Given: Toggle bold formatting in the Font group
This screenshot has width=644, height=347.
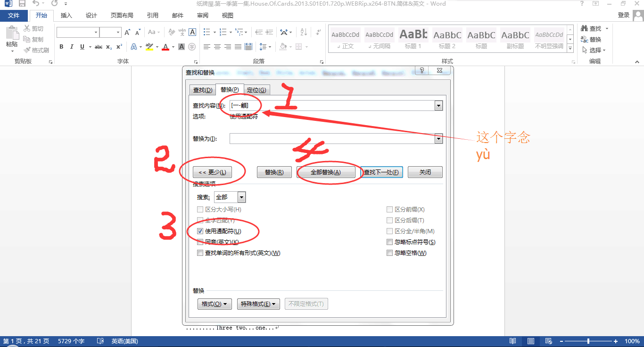Looking at the screenshot, I should (61, 47).
